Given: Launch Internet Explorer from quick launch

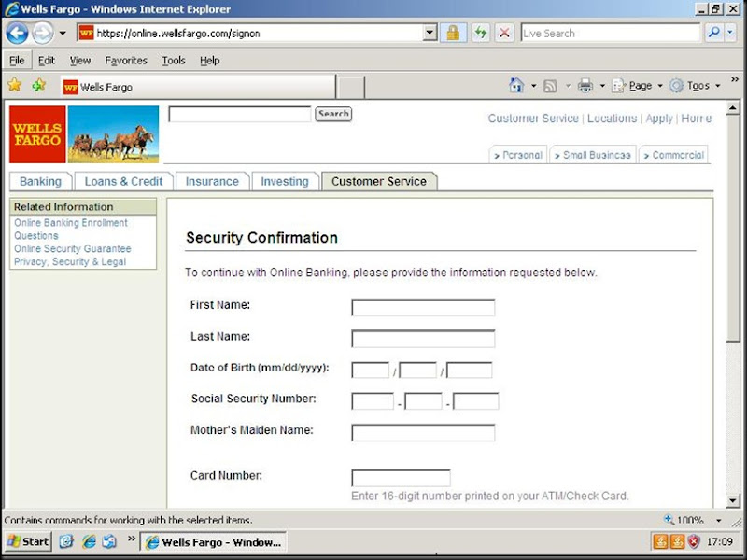Looking at the screenshot, I should tap(89, 541).
